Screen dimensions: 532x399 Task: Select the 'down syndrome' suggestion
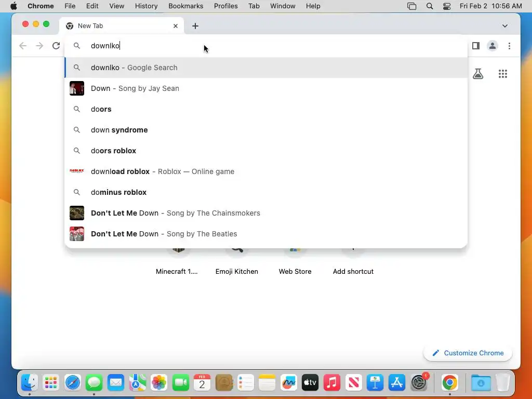[x=267, y=130]
